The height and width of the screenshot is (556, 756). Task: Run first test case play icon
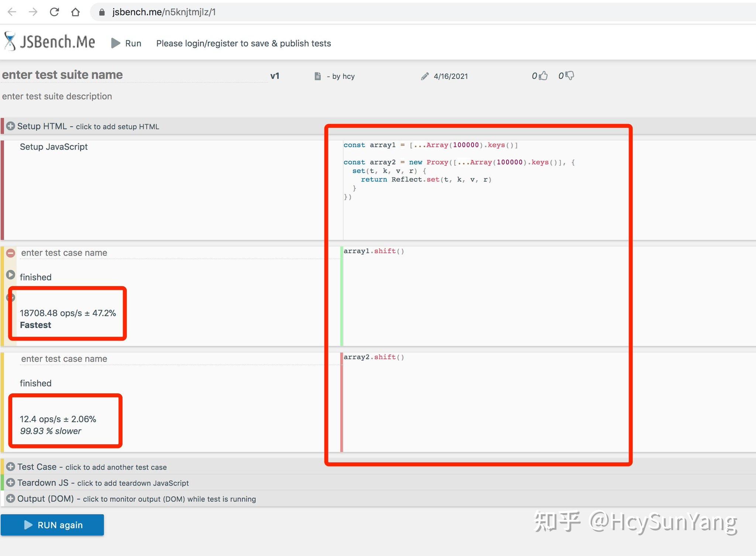tap(11, 275)
